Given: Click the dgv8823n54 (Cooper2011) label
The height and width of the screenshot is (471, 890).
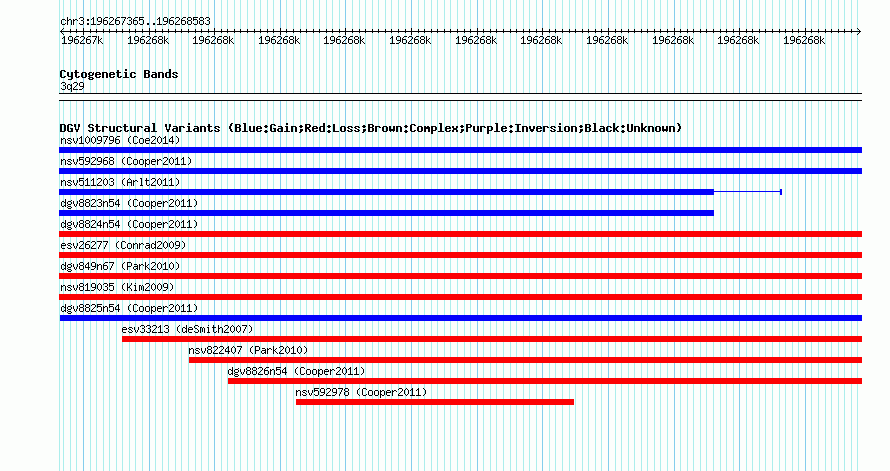Looking at the screenshot, I should point(129,203).
